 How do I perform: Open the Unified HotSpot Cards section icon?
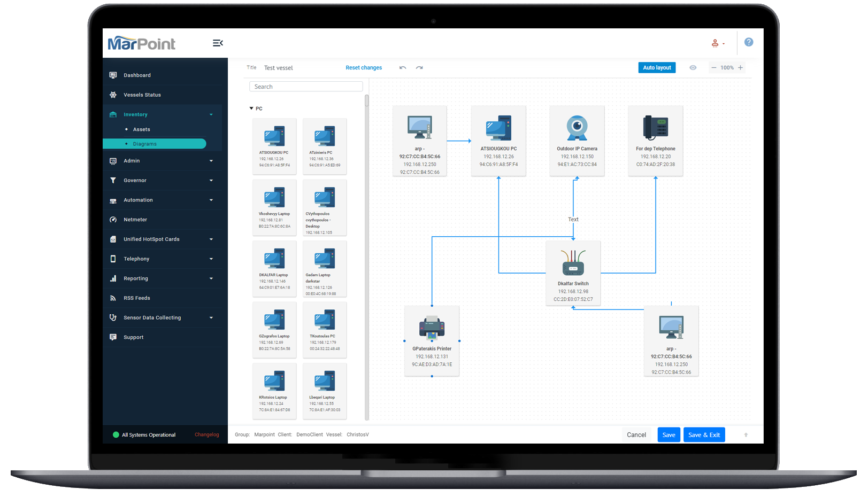[x=113, y=239]
